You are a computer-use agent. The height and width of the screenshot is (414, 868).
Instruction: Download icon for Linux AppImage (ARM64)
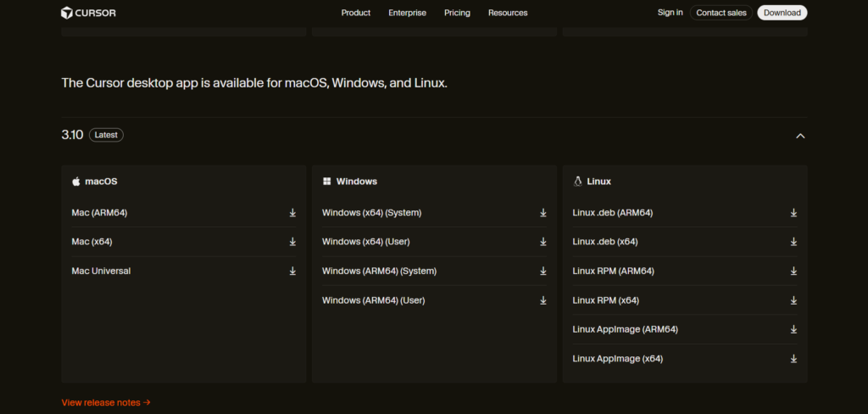coord(793,329)
